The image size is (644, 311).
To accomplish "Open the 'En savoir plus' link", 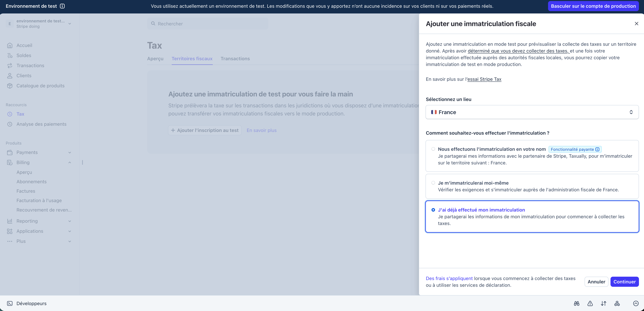I will 262,130.
